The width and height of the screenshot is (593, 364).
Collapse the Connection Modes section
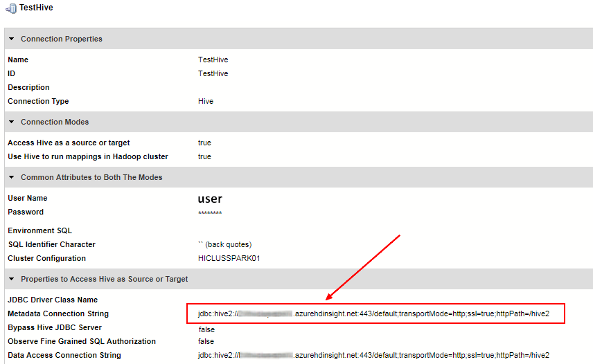(x=12, y=122)
